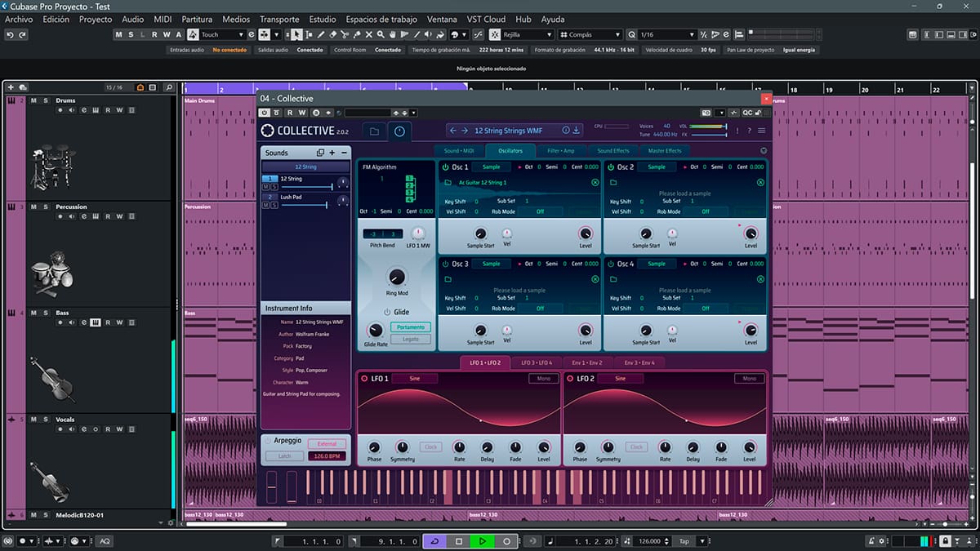
Task: Load a sample with Osc 2 folder icon
Action: [612, 183]
